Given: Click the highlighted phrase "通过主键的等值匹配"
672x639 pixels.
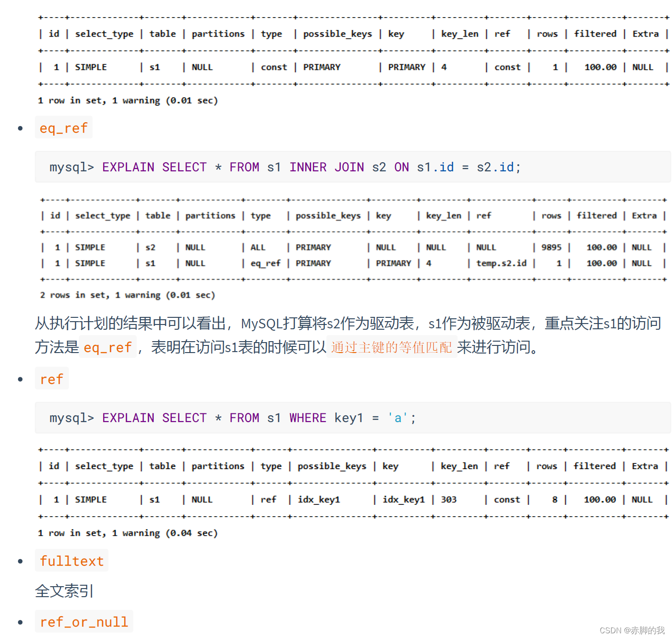Looking at the screenshot, I should tap(392, 347).
